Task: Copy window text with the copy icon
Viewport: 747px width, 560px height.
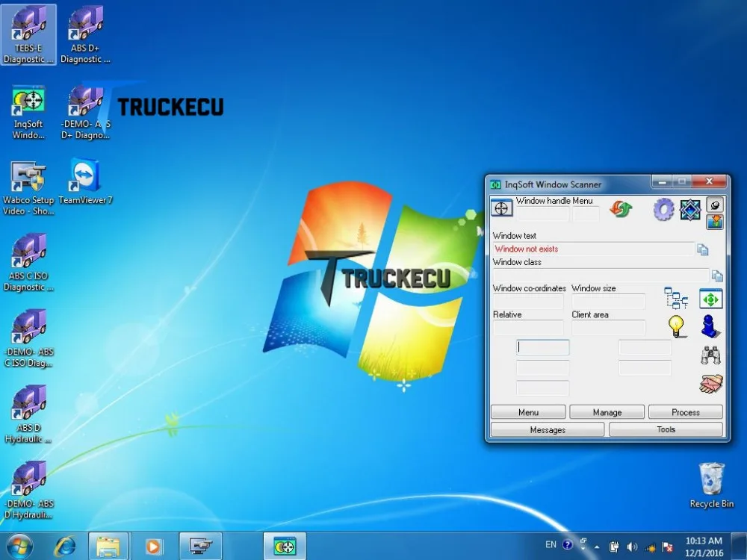Action: 703,249
